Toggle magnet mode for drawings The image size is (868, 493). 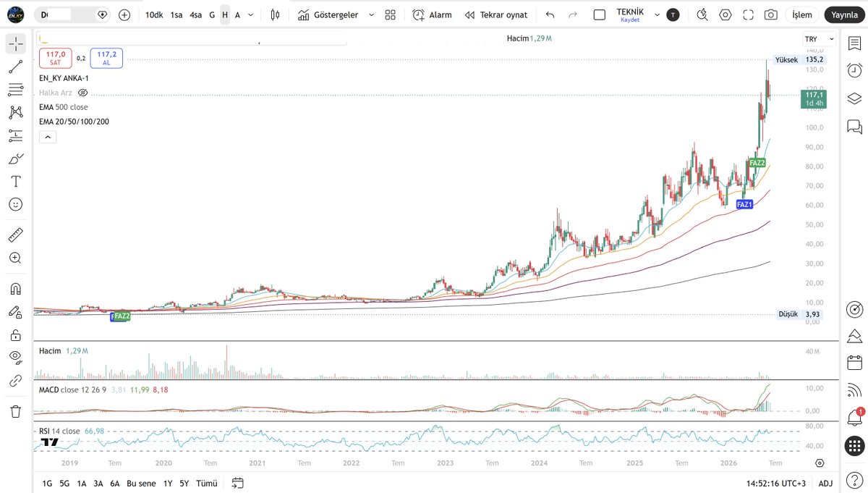pos(15,289)
